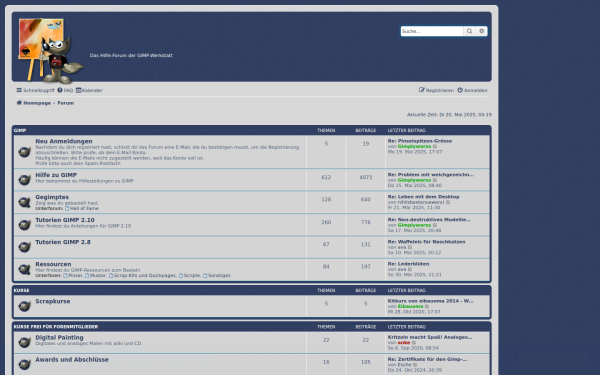Open the FAQ page
Image resolution: width=600 pixels, height=375 pixels.
[x=65, y=90]
